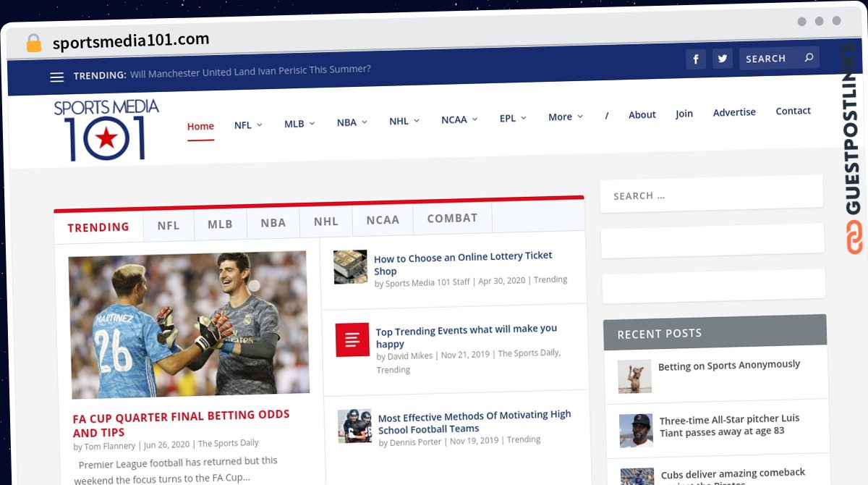Expand the NHL dropdown menu
Image resolution: width=868 pixels, height=485 pixels.
[x=404, y=121]
